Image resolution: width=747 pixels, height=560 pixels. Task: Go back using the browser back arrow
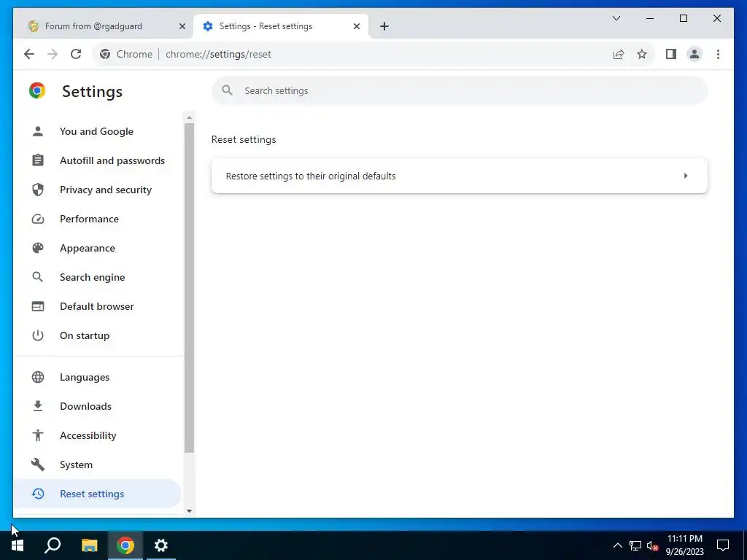[x=29, y=54]
